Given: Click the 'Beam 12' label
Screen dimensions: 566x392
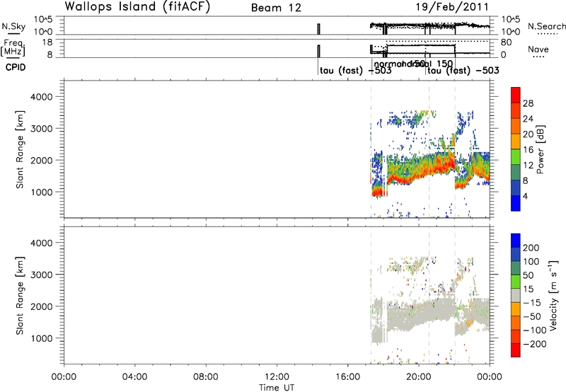Looking at the screenshot, I should click(x=276, y=8).
